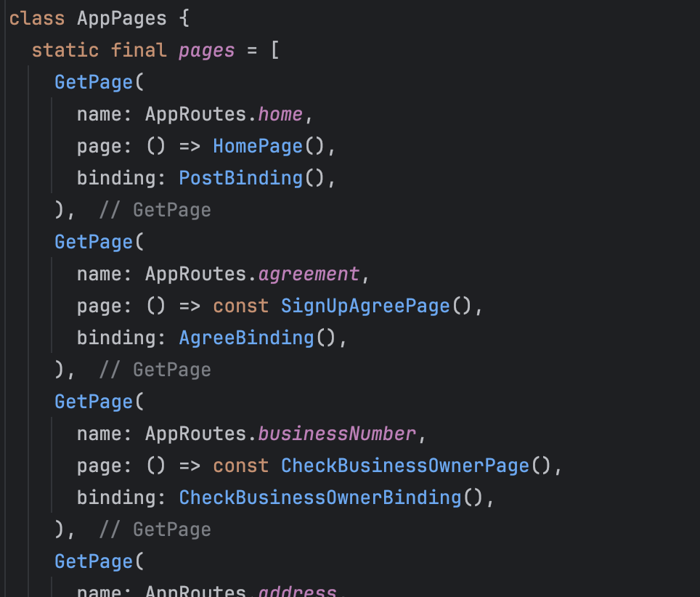Click '// GetPage' hint below CheckBusinessOwnerBinding line
Image resolution: width=700 pixels, height=597 pixels.
pyautogui.click(x=155, y=530)
